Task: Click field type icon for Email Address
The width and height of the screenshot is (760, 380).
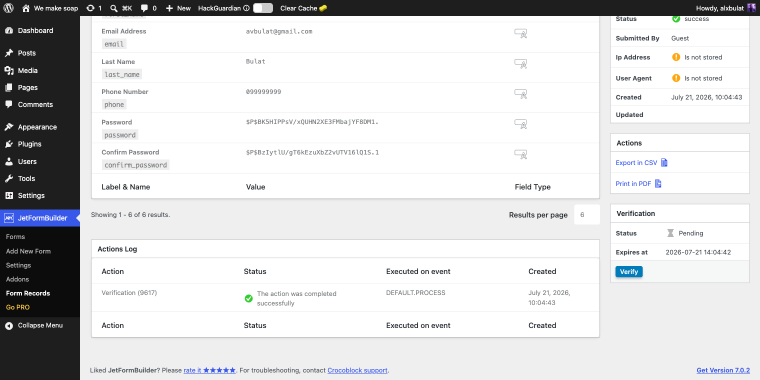Action: (521, 33)
